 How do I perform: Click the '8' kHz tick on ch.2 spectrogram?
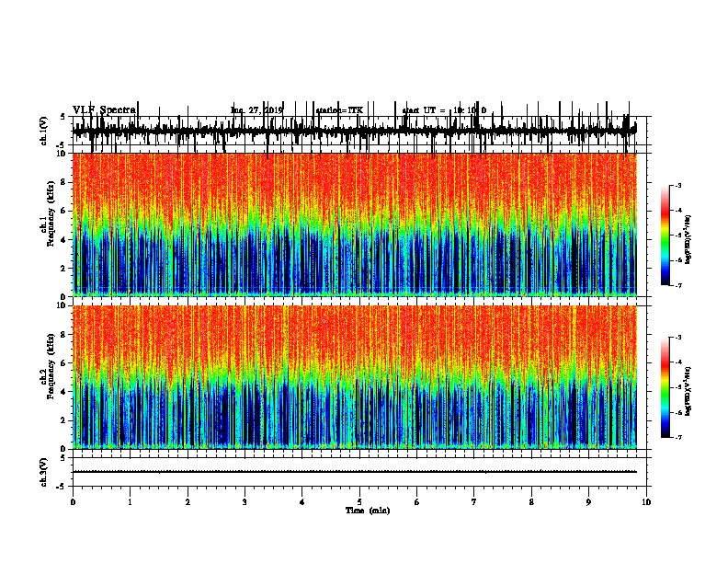pyautogui.click(x=63, y=335)
